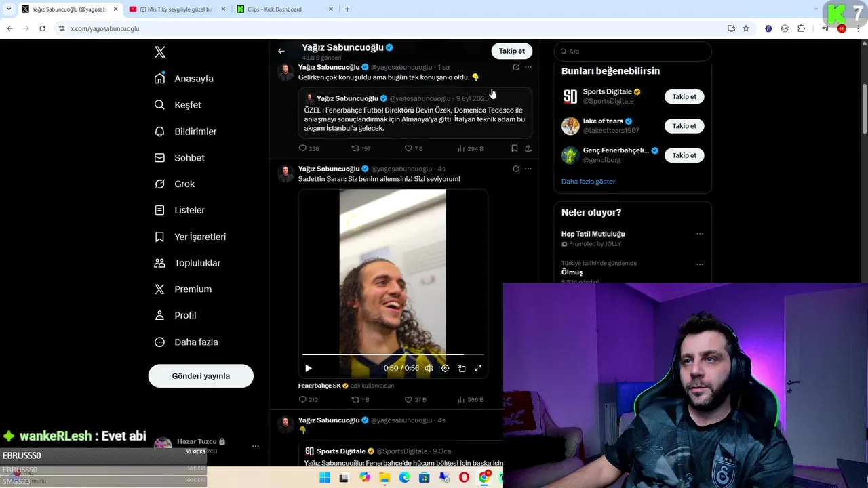Viewport: 868px width, 488px height.
Task: Open Listeler from sidebar
Action: pyautogui.click(x=179, y=210)
